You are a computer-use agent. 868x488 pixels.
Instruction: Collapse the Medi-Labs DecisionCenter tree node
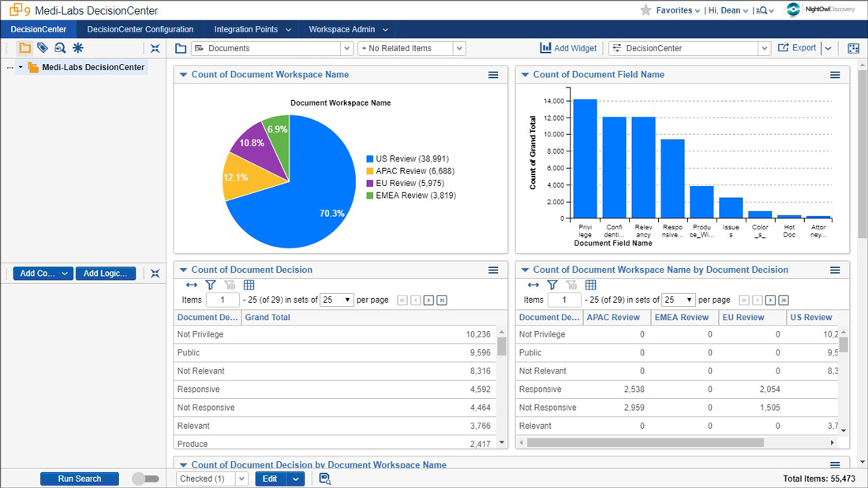pyautogui.click(x=21, y=68)
